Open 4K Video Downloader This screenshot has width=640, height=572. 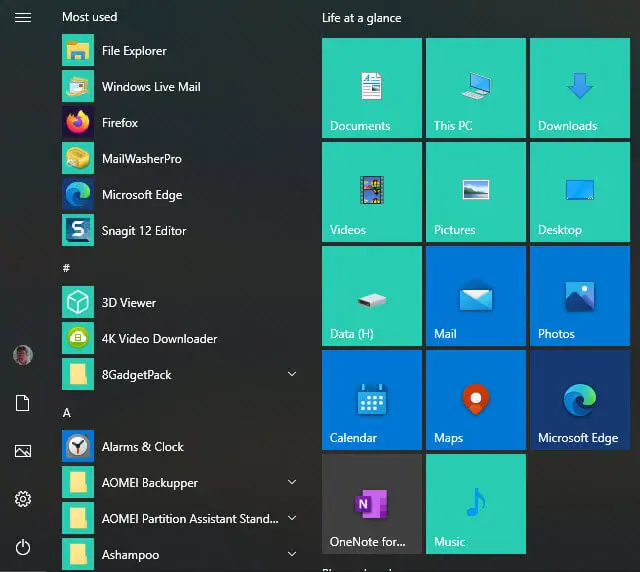[181, 338]
